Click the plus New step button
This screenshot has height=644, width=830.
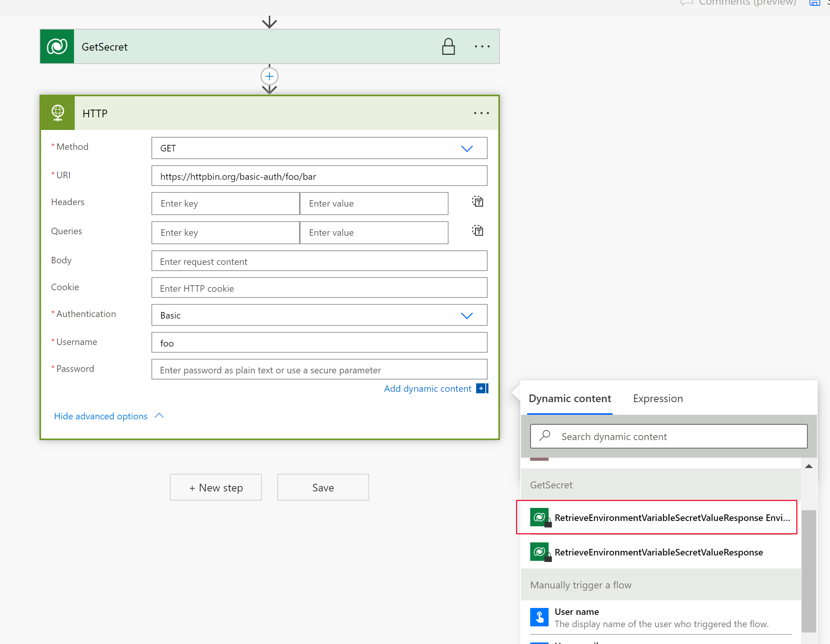pyautogui.click(x=215, y=487)
